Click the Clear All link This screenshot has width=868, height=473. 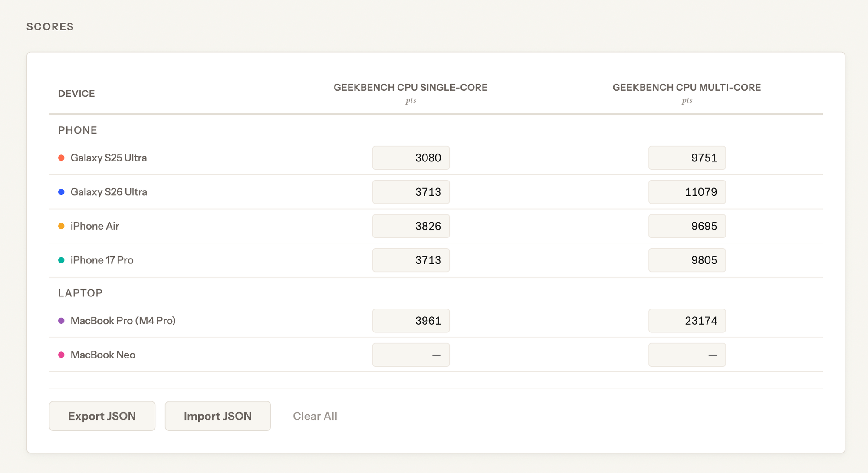coord(315,416)
